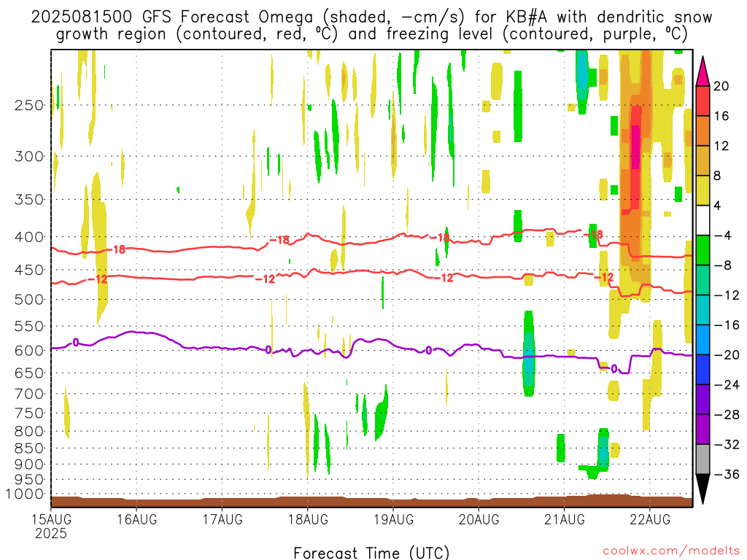
Task: Click the 22AUG label on the time axis
Action: (x=650, y=519)
